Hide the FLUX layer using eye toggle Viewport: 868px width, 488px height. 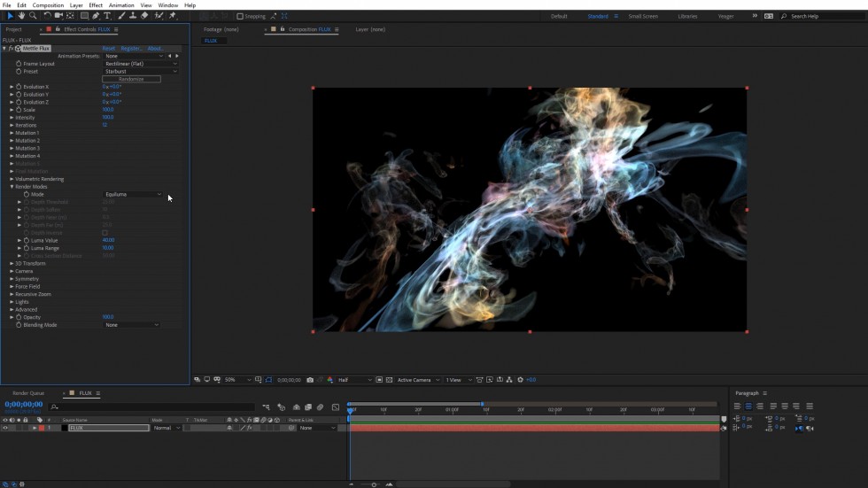pos(5,428)
